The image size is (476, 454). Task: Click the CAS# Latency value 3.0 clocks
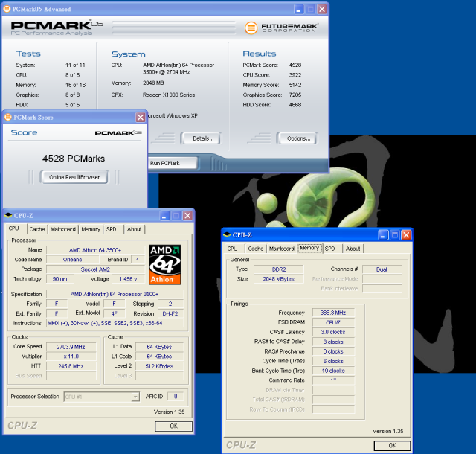coord(333,332)
